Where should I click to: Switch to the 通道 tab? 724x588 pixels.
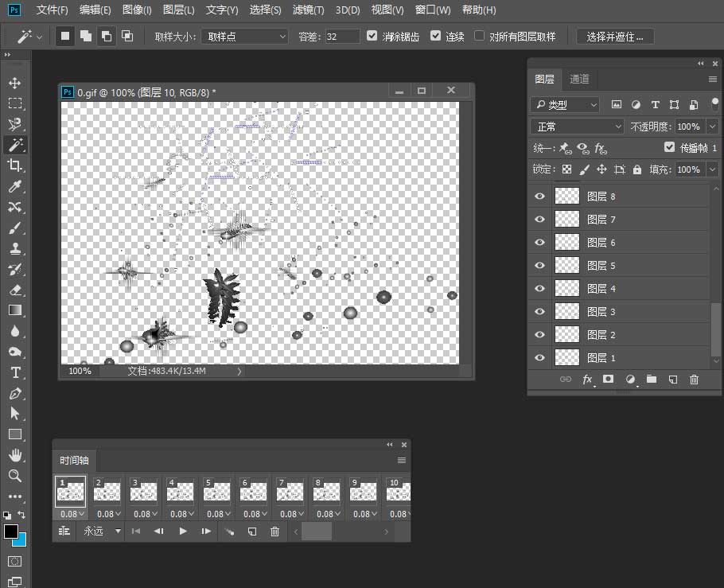(579, 79)
